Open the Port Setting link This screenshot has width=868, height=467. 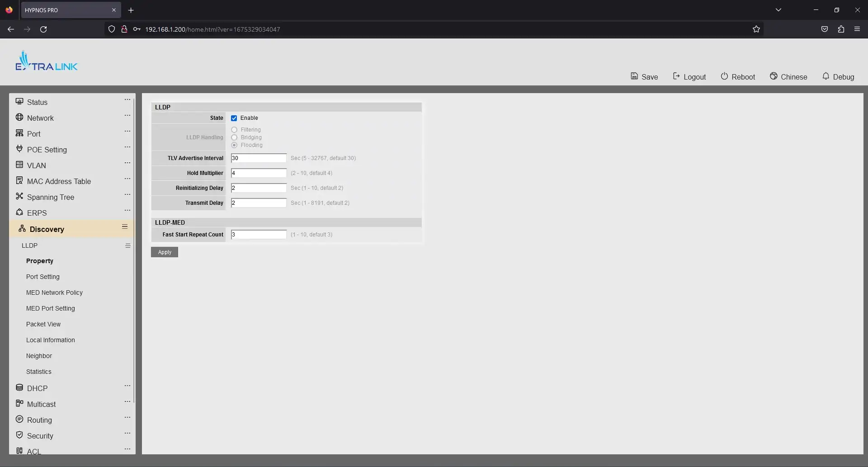tap(43, 277)
